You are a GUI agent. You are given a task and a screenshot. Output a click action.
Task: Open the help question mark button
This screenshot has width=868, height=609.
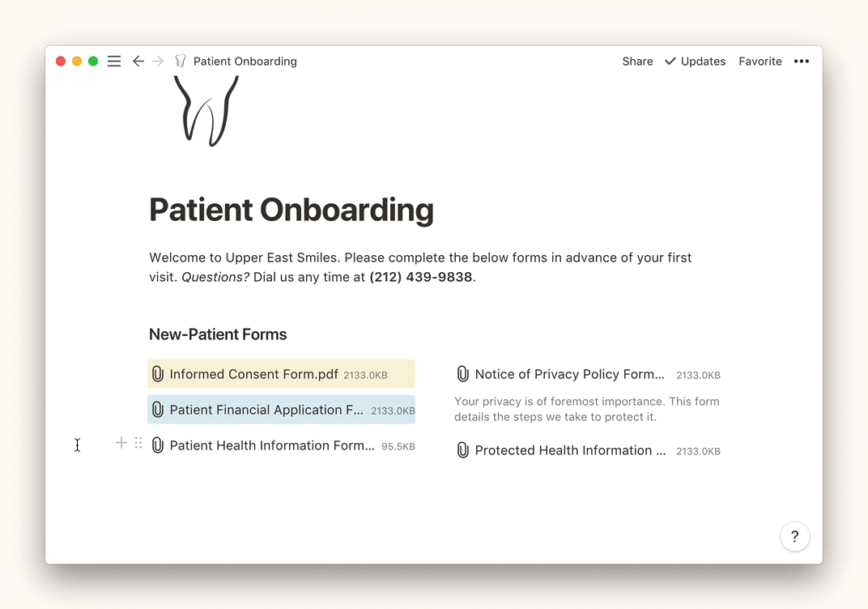click(x=794, y=536)
